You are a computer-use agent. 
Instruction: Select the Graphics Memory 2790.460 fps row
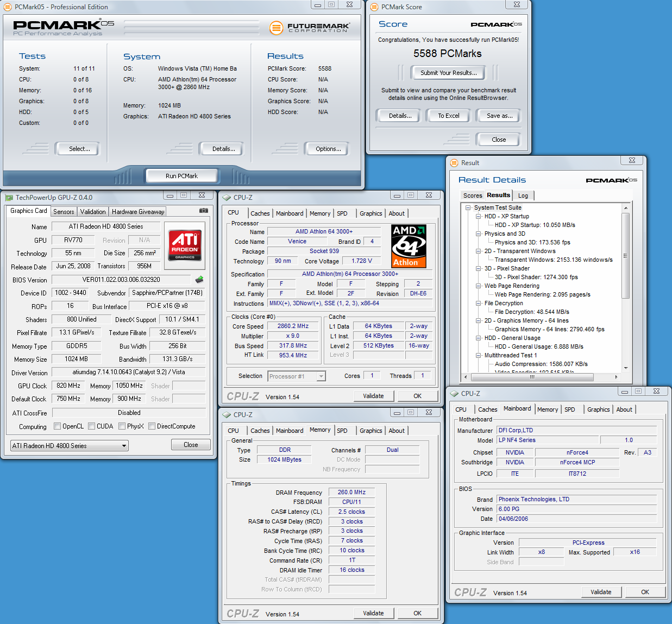pyautogui.click(x=549, y=329)
